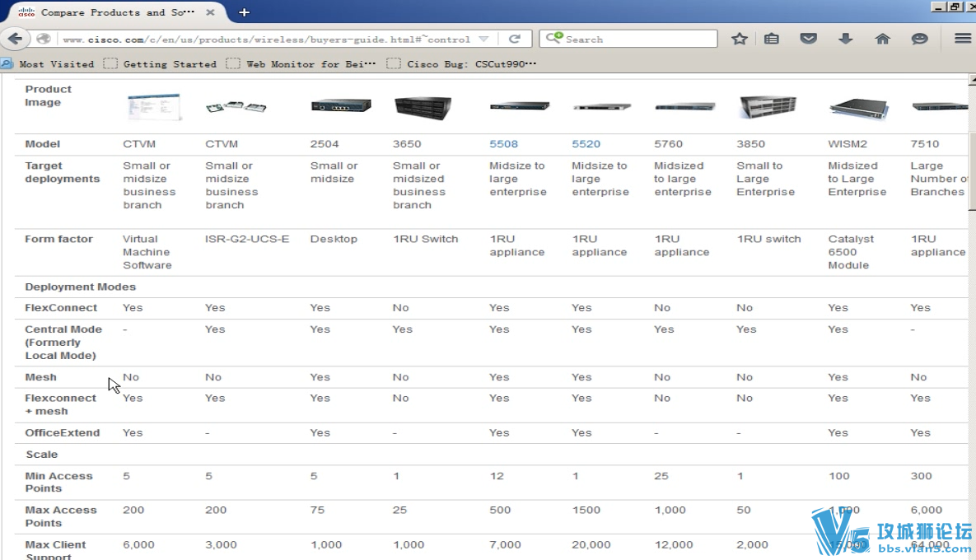Show bookmarks list icon

pos(771,39)
